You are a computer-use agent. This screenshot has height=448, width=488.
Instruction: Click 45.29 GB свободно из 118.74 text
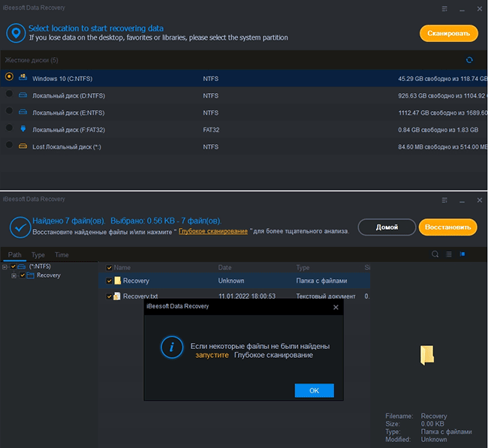click(442, 79)
